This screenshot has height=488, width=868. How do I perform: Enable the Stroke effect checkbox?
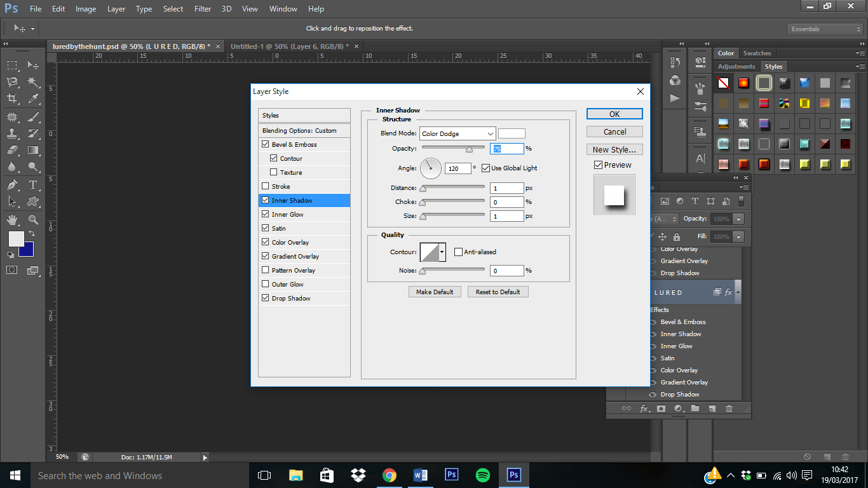(x=266, y=186)
